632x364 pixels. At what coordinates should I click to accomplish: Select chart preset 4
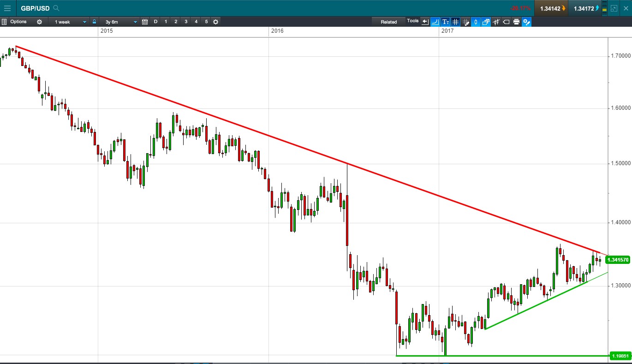[196, 22]
